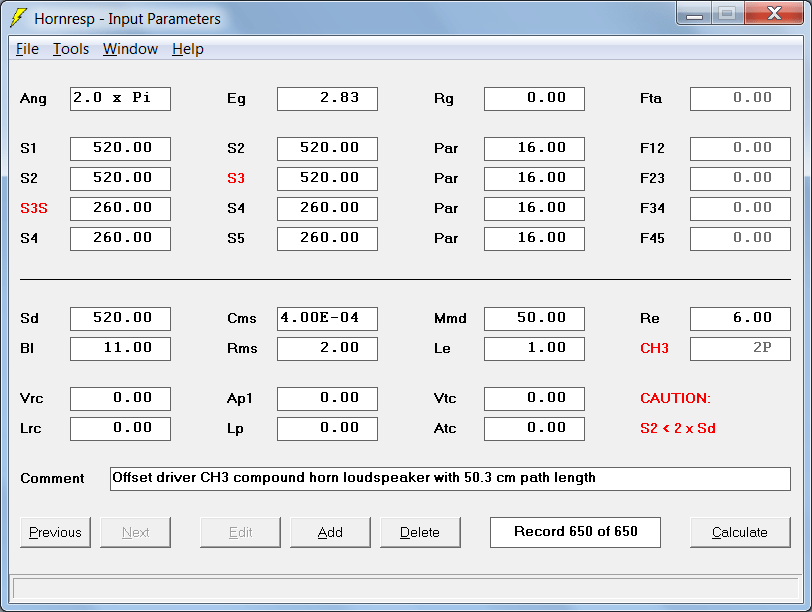Click the red CH3 label
The image size is (812, 612).
tap(654, 348)
